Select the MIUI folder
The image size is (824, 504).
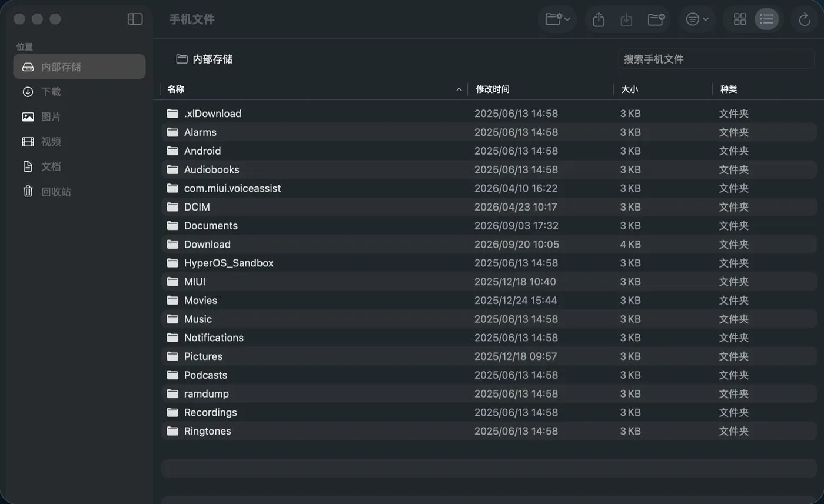(x=489, y=282)
